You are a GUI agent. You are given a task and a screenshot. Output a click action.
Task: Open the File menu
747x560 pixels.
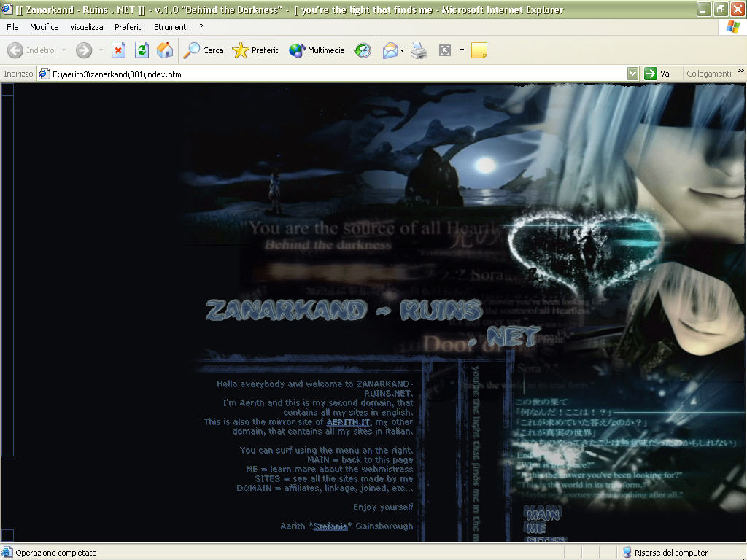pos(12,27)
